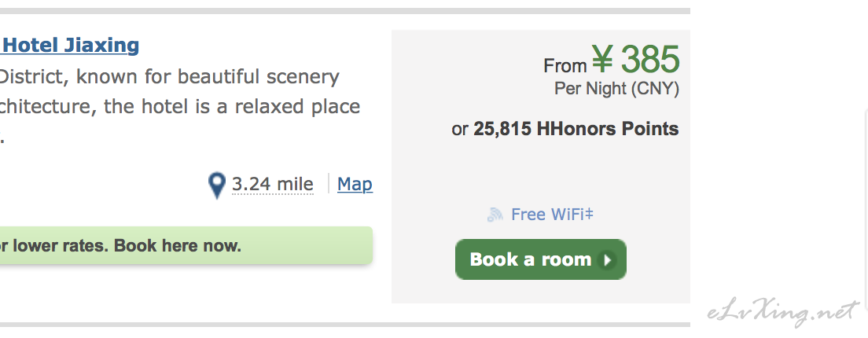Click the eLvXing.net watermark
Screen dimensions: 868x338
784,313
